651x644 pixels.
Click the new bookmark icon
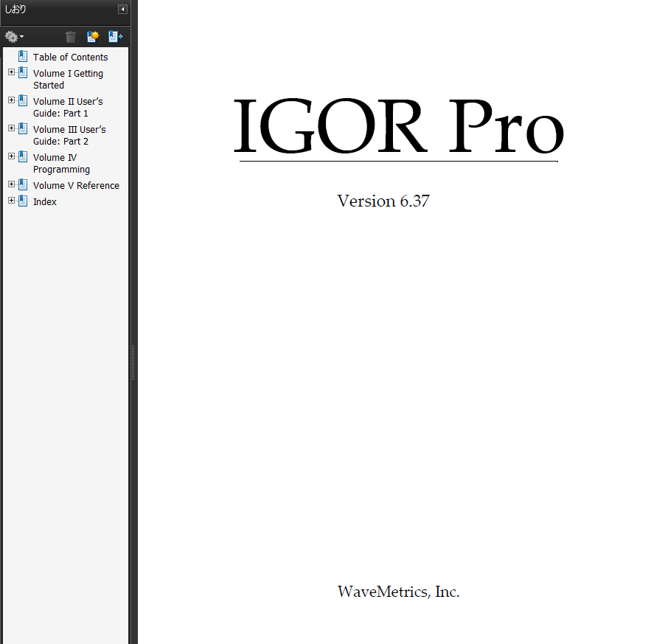point(93,37)
